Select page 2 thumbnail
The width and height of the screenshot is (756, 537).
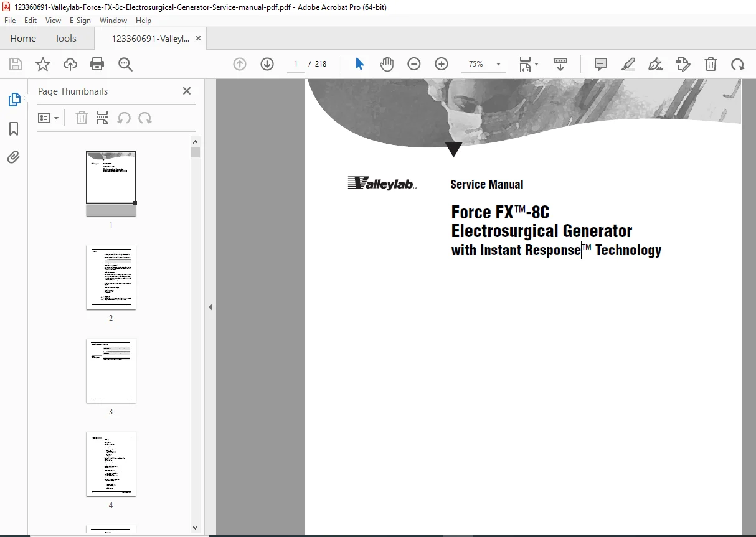111,277
